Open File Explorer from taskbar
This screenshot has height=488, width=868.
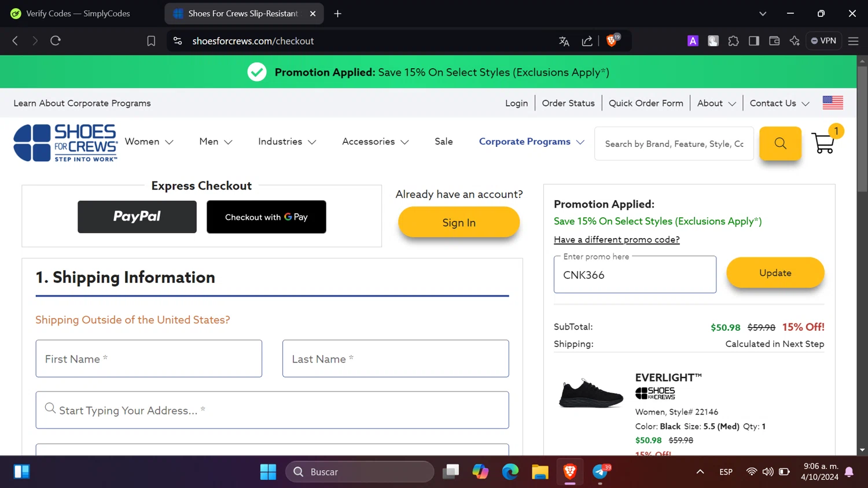540,472
